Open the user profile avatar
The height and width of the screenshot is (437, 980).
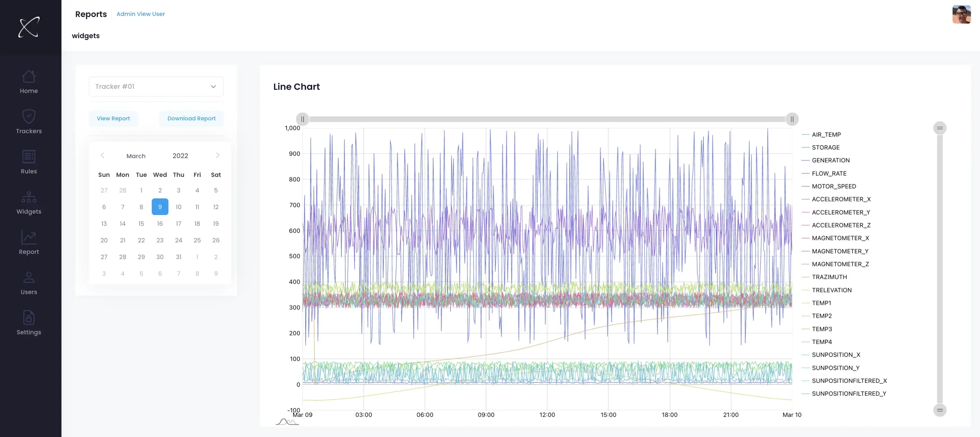coord(961,15)
